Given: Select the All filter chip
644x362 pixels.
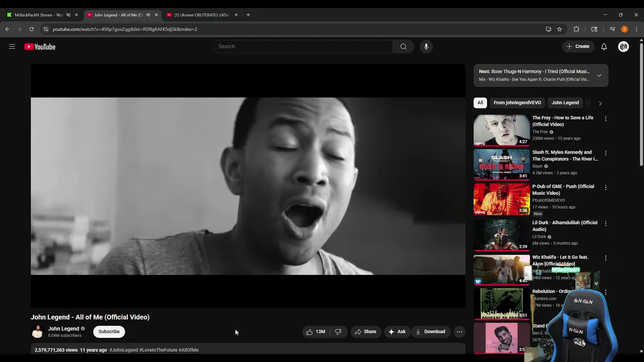Looking at the screenshot, I should (x=480, y=103).
